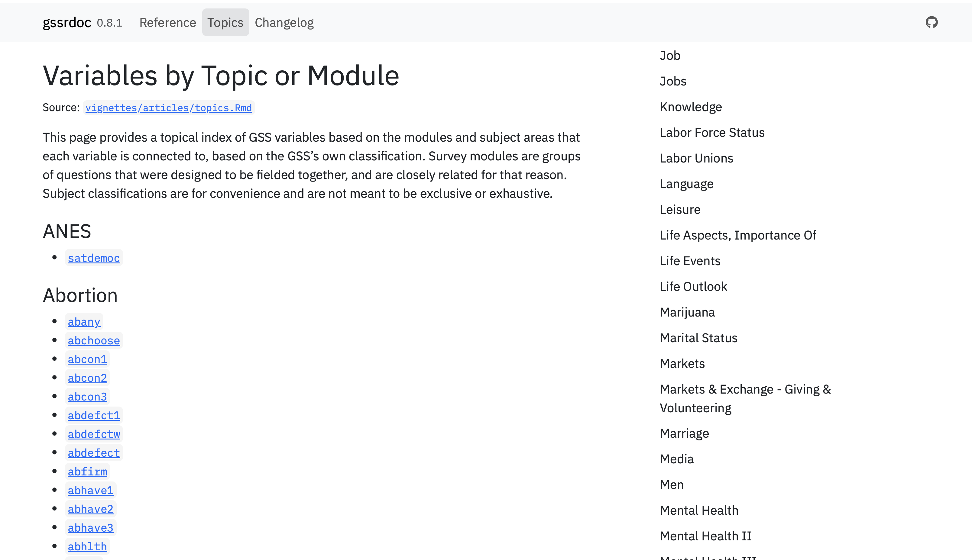Open the GitHub repository icon

click(x=931, y=22)
